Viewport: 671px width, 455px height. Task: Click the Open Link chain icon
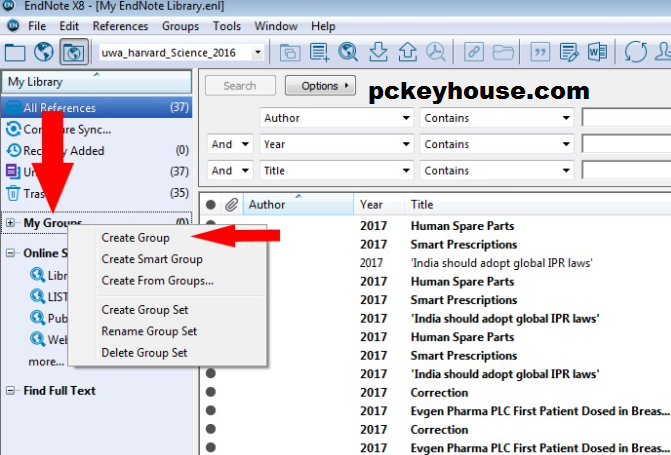[474, 52]
